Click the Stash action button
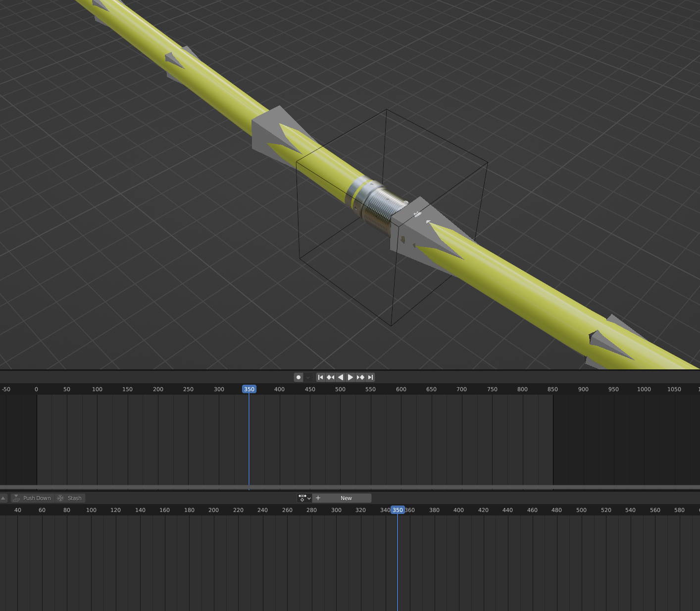The image size is (700, 611). [x=70, y=498]
